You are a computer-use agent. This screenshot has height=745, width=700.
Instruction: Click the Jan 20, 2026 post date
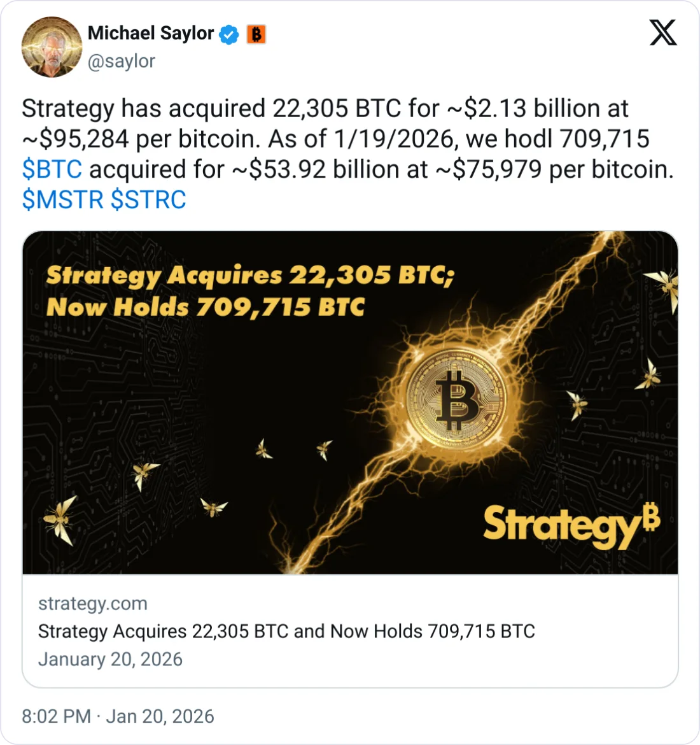click(x=160, y=716)
